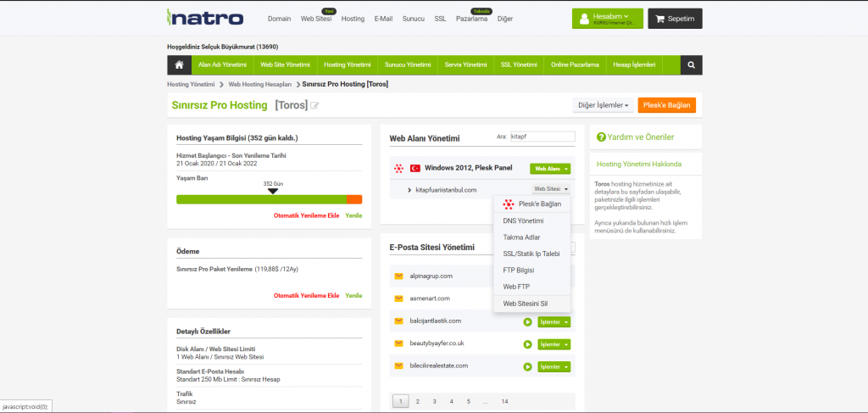The height and width of the screenshot is (413, 868).
Task: Select FTP Bilgisi menu entry
Action: 531,271
